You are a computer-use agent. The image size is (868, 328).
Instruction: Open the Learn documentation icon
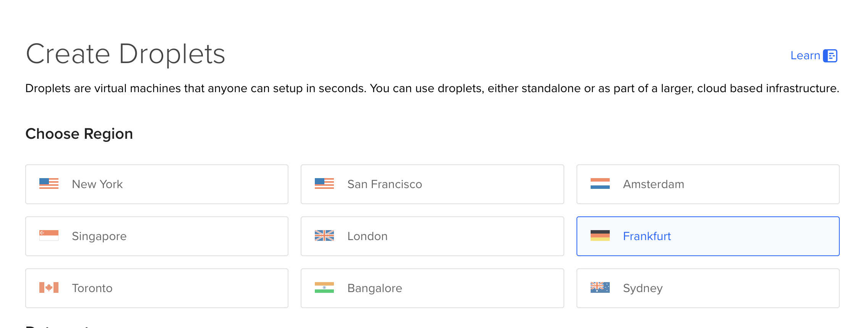(x=830, y=56)
